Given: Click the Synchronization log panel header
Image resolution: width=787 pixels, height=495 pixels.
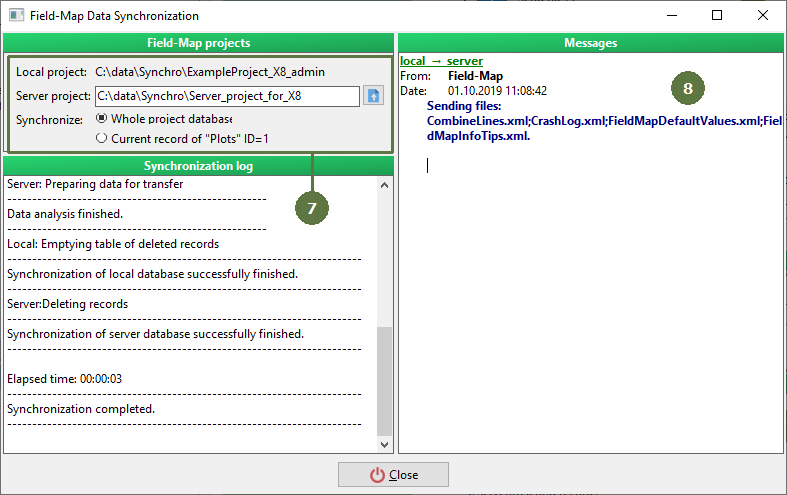Looking at the screenshot, I should point(198,165).
